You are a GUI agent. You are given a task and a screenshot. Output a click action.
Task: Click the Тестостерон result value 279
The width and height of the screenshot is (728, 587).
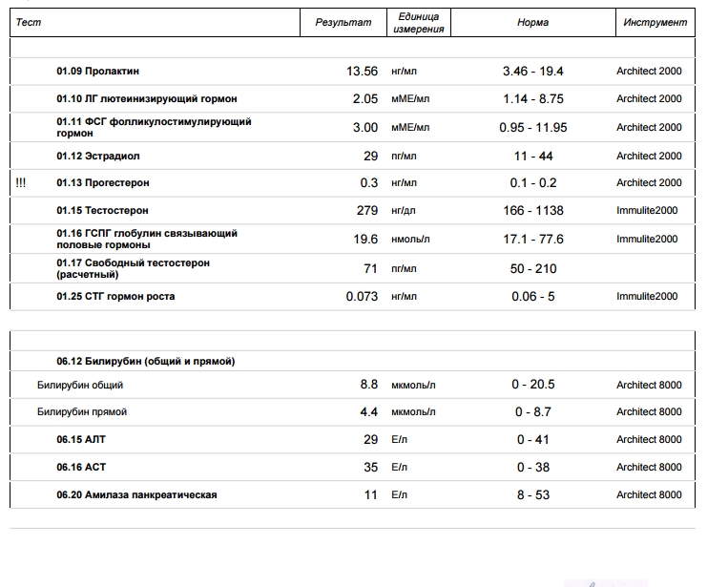[366, 210]
